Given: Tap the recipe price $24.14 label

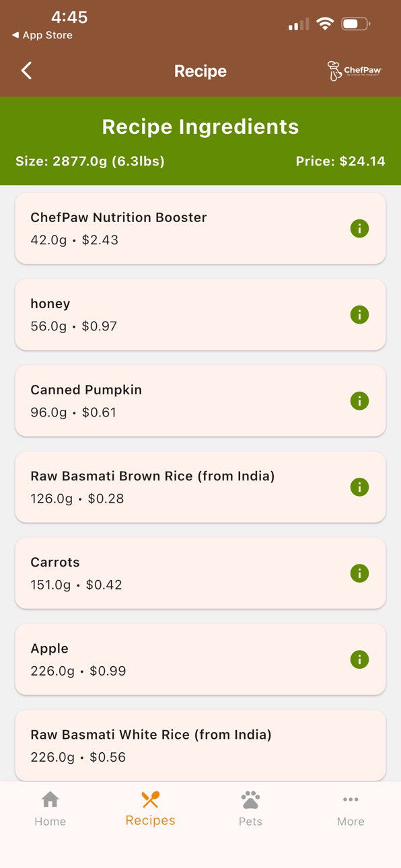Looking at the screenshot, I should (x=340, y=161).
